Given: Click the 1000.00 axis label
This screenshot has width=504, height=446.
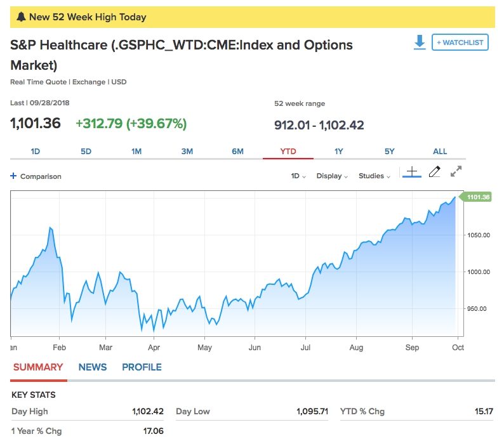Looking at the screenshot, I should (478, 272).
